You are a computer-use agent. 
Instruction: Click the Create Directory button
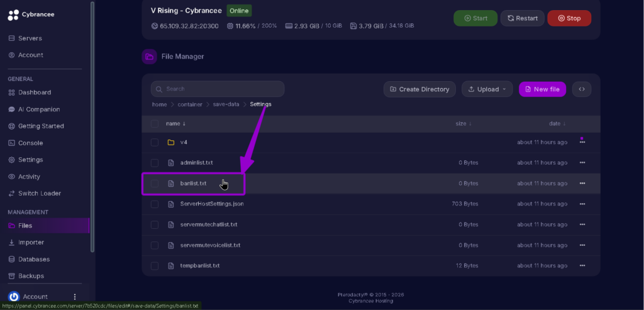(419, 89)
